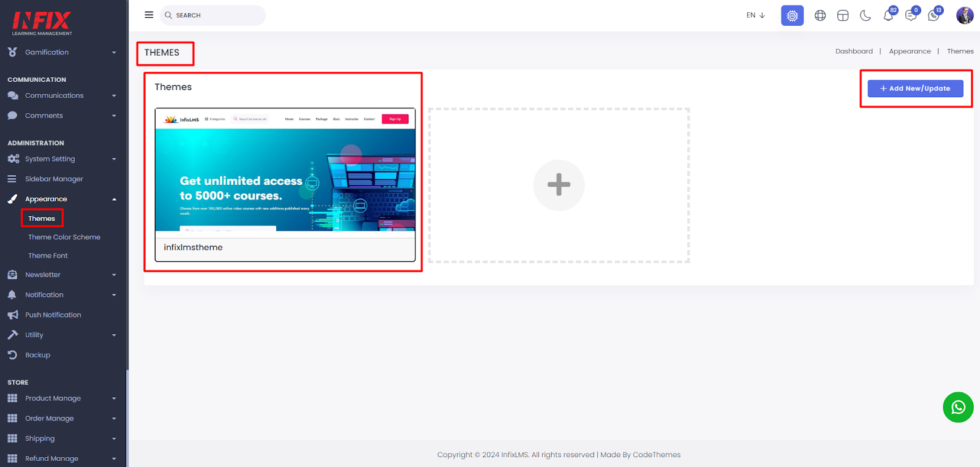
Task: Open Sidebar Manager
Action: [x=54, y=179]
